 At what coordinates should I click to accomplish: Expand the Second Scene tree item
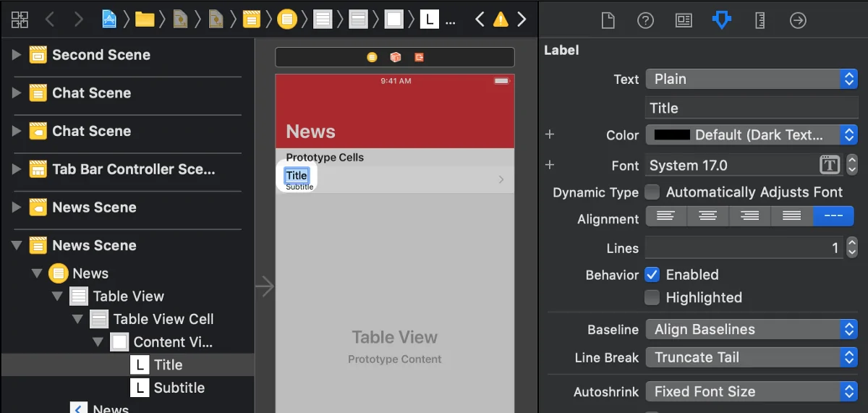[x=17, y=55]
